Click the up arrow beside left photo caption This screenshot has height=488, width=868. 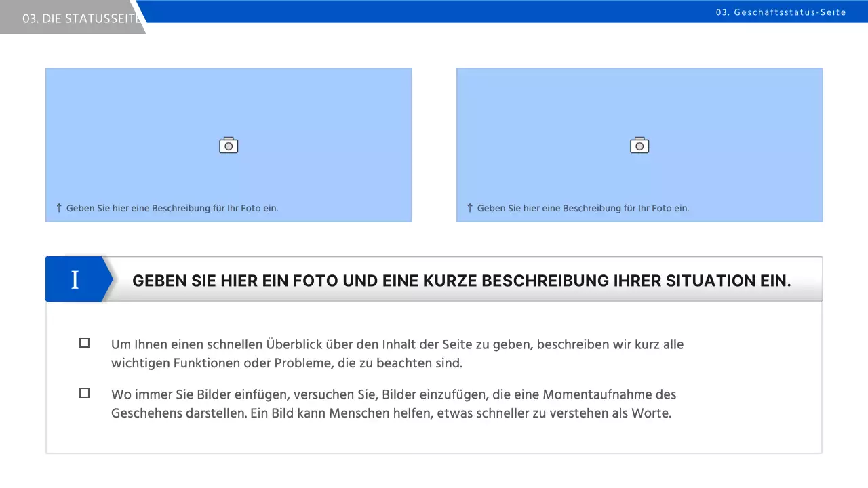pyautogui.click(x=58, y=208)
